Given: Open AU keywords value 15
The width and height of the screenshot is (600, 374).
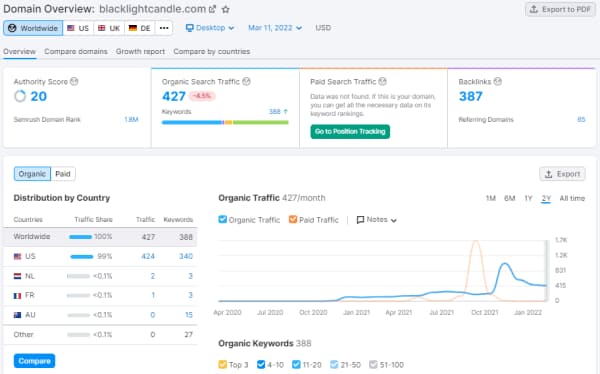Looking at the screenshot, I should (x=189, y=315).
